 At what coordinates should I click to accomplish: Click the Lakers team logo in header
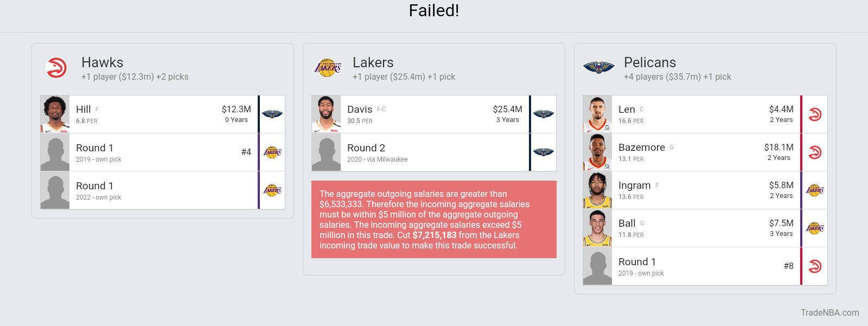tap(328, 68)
